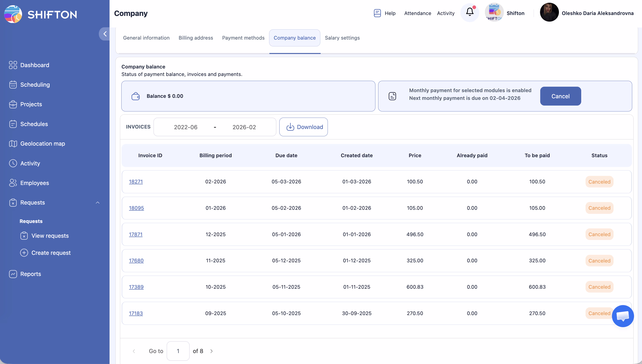Click the Employees sidebar icon
The height and width of the screenshot is (364, 642).
point(13,183)
